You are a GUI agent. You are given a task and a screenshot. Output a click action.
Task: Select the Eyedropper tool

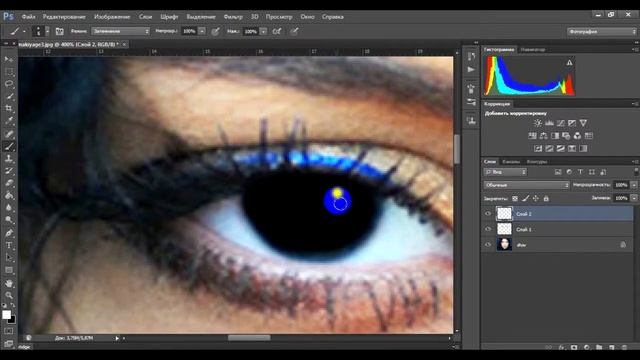point(9,121)
